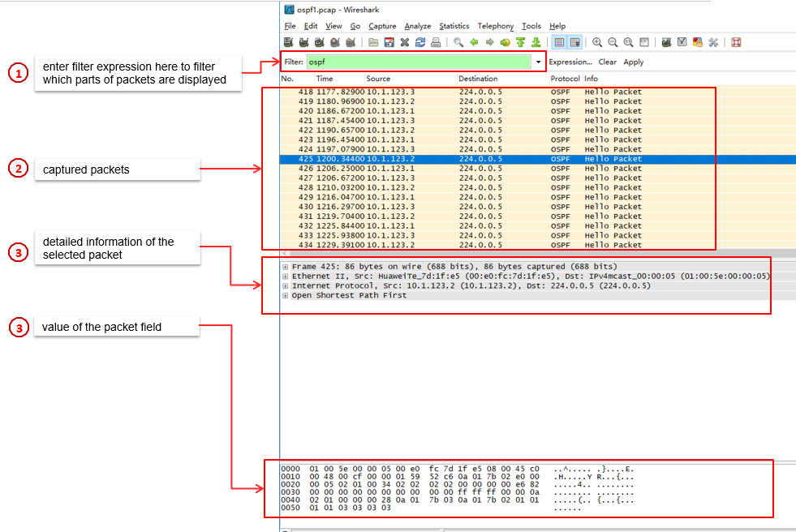Stop the running capture
Viewport: 796px width, 532px height.
coord(335,43)
